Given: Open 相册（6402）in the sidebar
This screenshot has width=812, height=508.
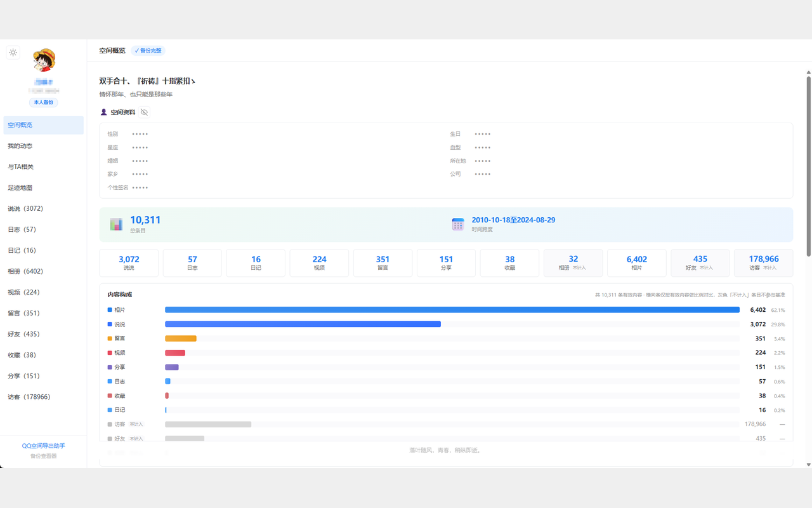Looking at the screenshot, I should (x=43, y=272).
